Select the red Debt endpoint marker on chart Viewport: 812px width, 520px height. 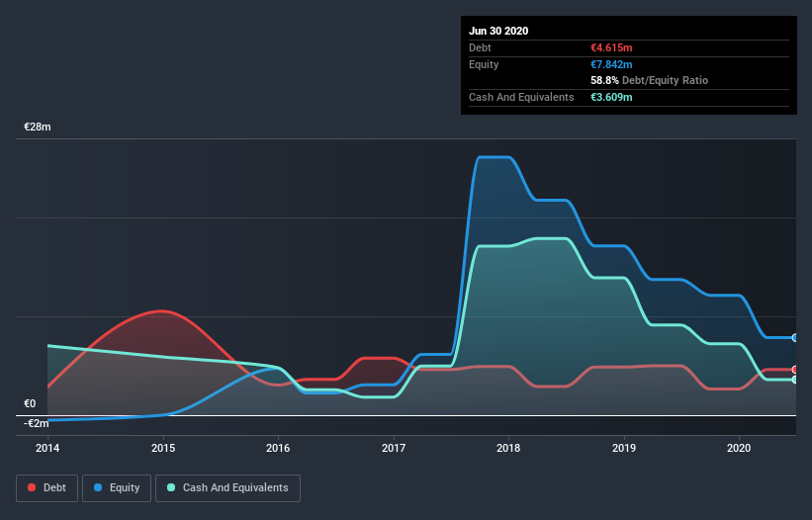click(795, 370)
